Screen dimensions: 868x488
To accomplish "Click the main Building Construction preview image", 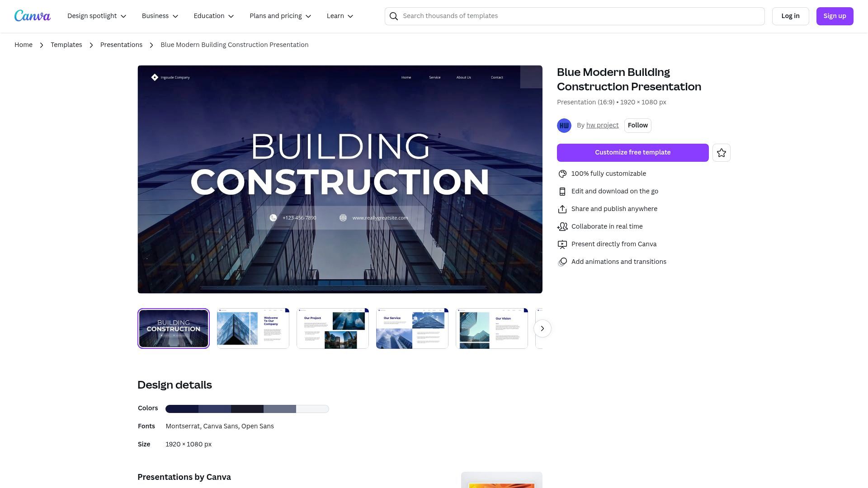I will click(340, 179).
